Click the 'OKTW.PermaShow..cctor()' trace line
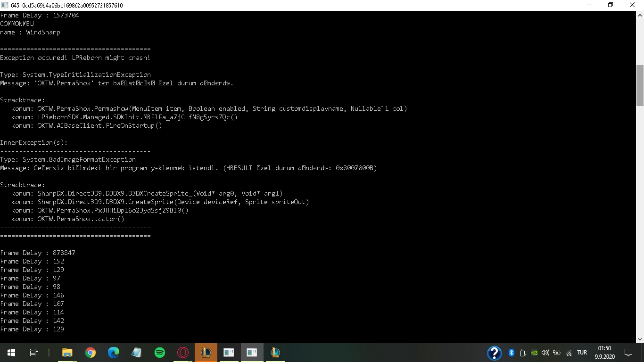 click(68, 219)
